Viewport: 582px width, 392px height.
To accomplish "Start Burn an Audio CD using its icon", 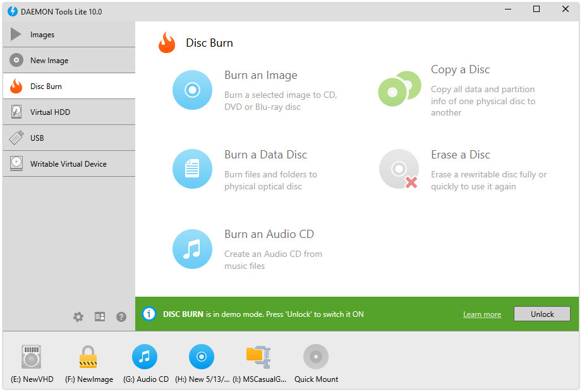I will point(192,249).
